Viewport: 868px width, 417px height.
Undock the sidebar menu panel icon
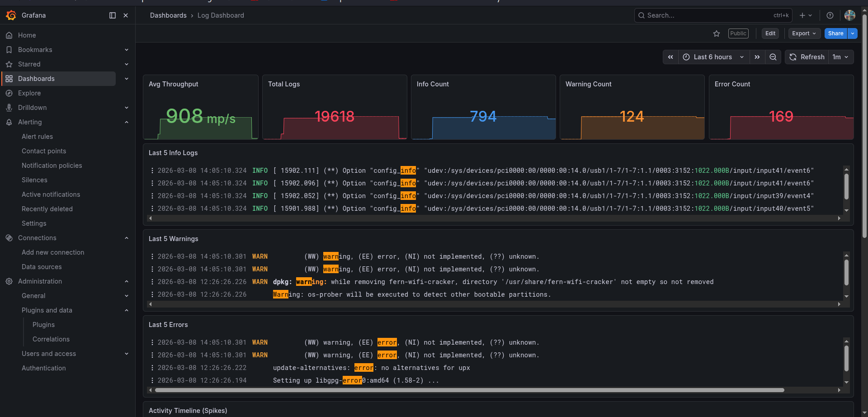113,15
